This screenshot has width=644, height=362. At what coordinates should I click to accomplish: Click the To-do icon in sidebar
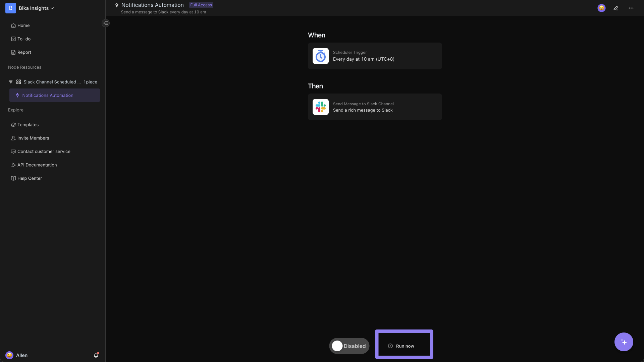[x=13, y=39]
